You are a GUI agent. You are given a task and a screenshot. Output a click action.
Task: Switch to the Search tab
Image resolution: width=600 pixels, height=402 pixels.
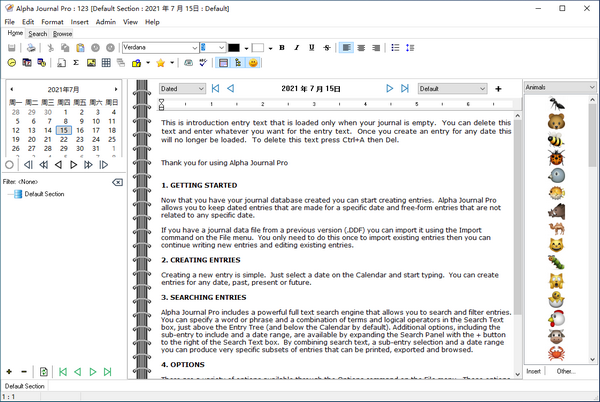coord(38,33)
